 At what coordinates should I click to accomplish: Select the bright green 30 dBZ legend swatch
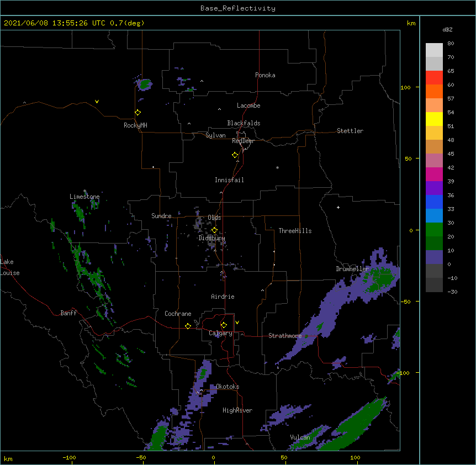pyautogui.click(x=434, y=230)
